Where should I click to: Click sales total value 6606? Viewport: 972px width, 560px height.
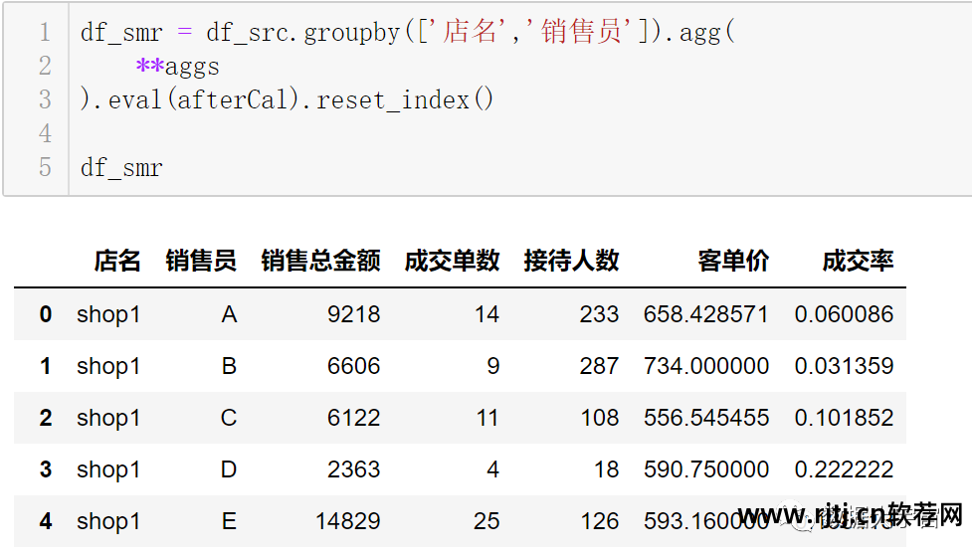point(353,366)
